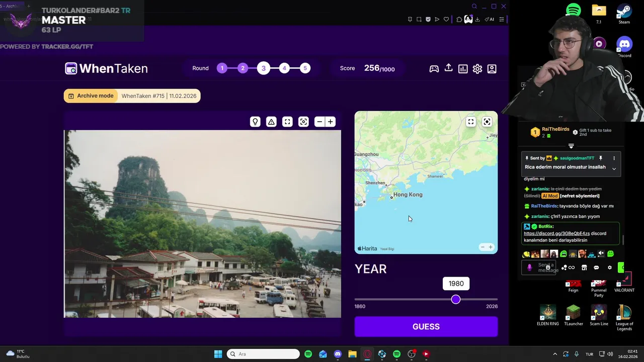Report the image with the warning triangle icon
The width and height of the screenshot is (644, 362).
[271, 122]
